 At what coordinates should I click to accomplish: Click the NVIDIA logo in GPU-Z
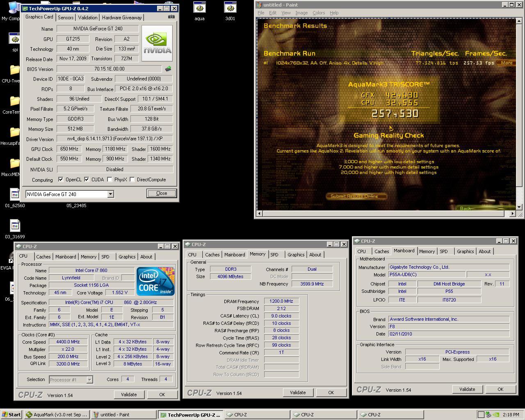pos(157,43)
